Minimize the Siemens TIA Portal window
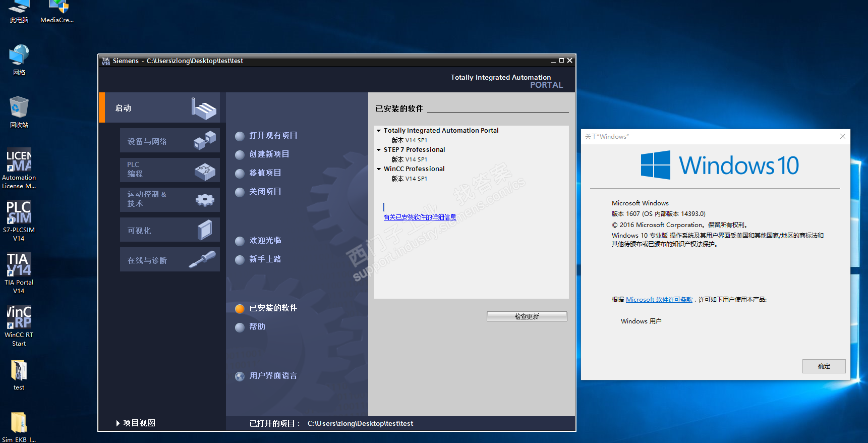 (553, 61)
